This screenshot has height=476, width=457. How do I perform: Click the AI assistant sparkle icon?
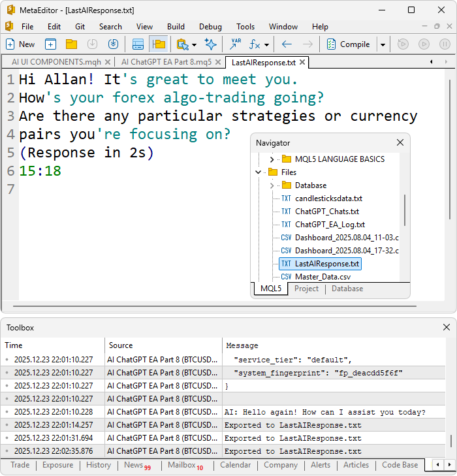coord(210,44)
